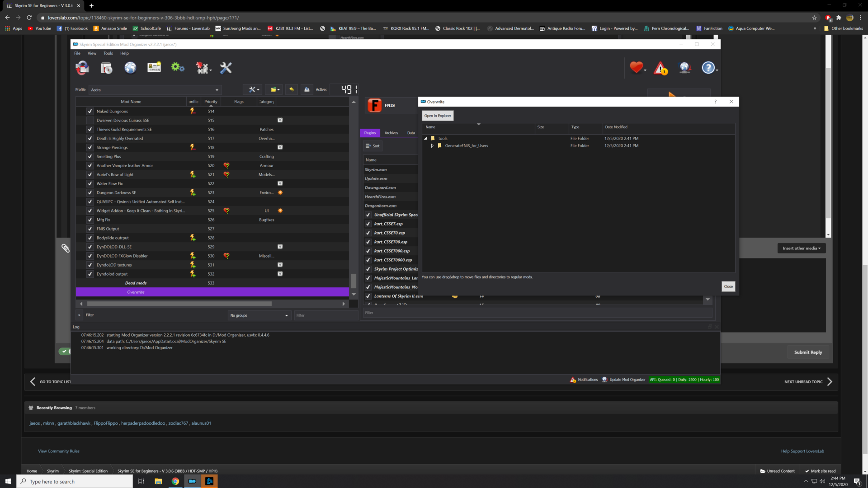Click the Submit Reply button
868x488 pixels.
[808, 352]
